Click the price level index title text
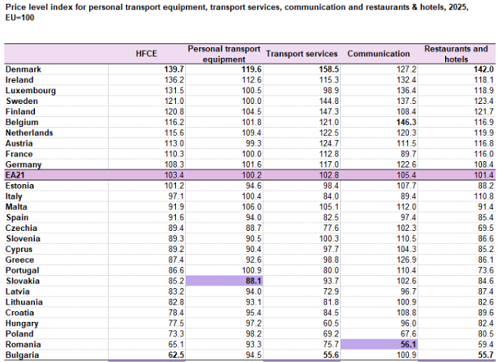The image size is (500, 362). pos(237,12)
